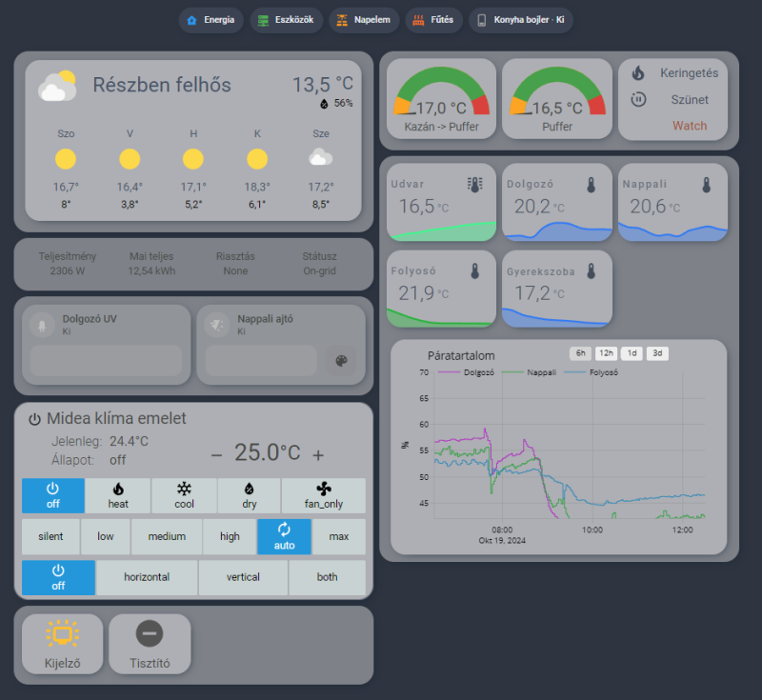Decrease target temperature with minus sign
The height and width of the screenshot is (700, 762).
pos(217,455)
